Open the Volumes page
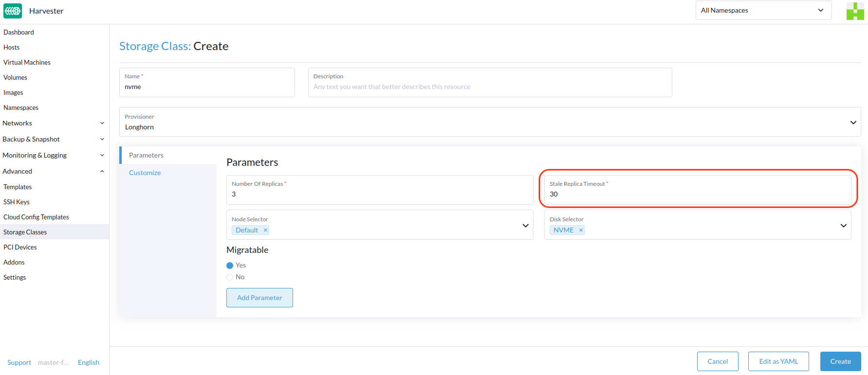Viewport: 868px width, 375px height. click(x=54, y=77)
